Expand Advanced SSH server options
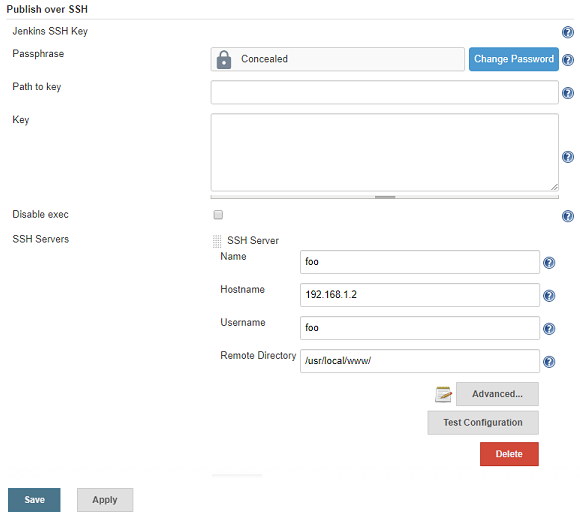The height and width of the screenshot is (518, 580). 497,394
